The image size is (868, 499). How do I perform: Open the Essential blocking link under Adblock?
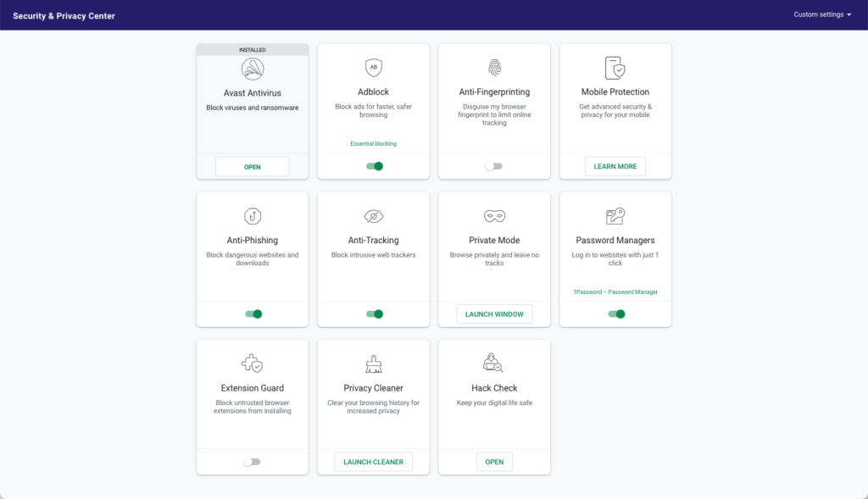[x=373, y=143]
